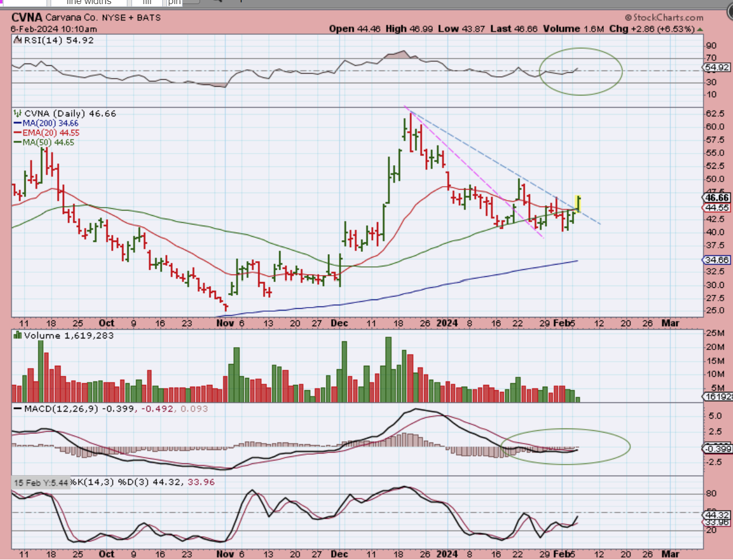This screenshot has height=560, width=733.
Task: Click the 0.093 MACD histogram value
Action: point(194,409)
